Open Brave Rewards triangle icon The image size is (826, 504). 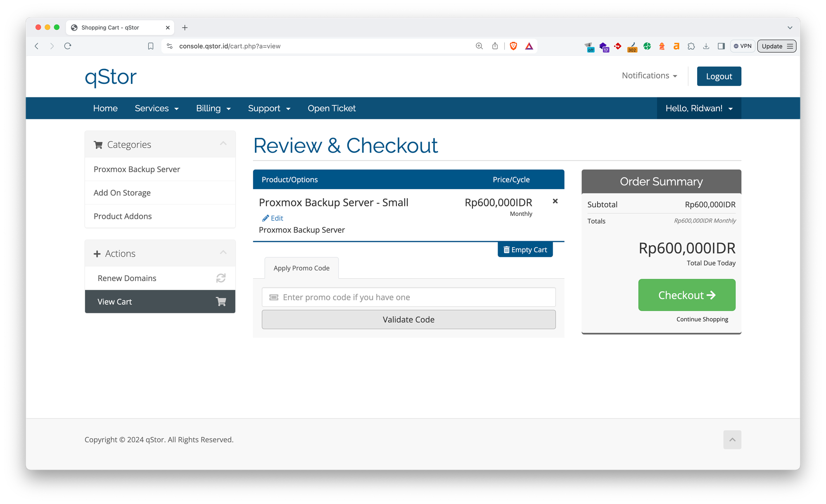click(529, 46)
